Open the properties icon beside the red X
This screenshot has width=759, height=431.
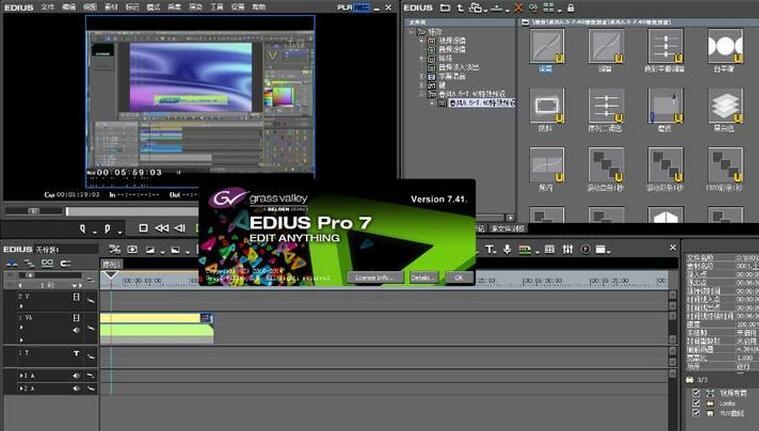point(533,8)
